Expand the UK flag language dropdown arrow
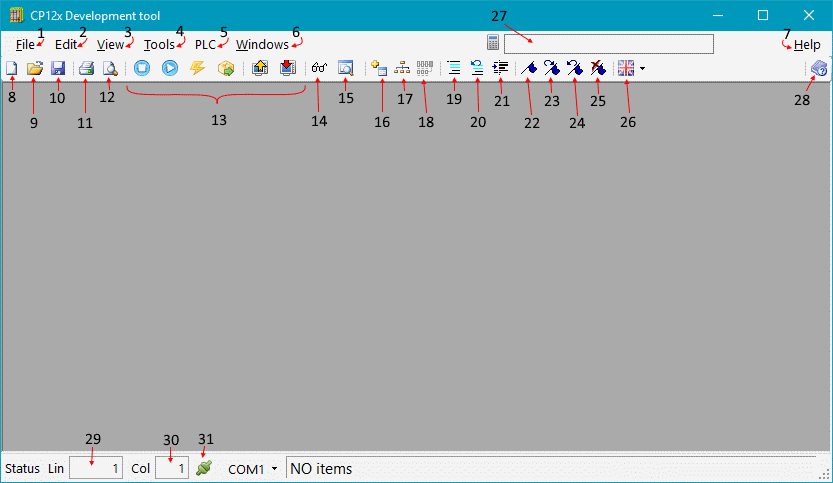The width and height of the screenshot is (833, 483). [x=642, y=69]
